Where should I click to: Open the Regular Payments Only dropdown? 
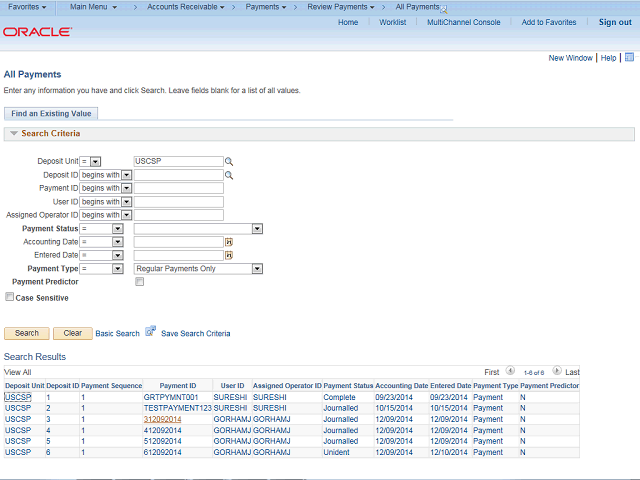tap(257, 269)
